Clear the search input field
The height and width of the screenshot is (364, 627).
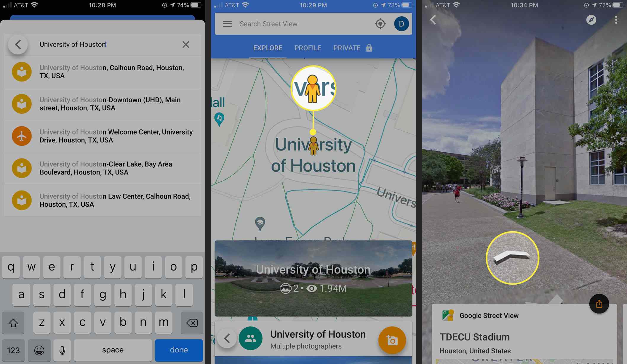pyautogui.click(x=186, y=44)
